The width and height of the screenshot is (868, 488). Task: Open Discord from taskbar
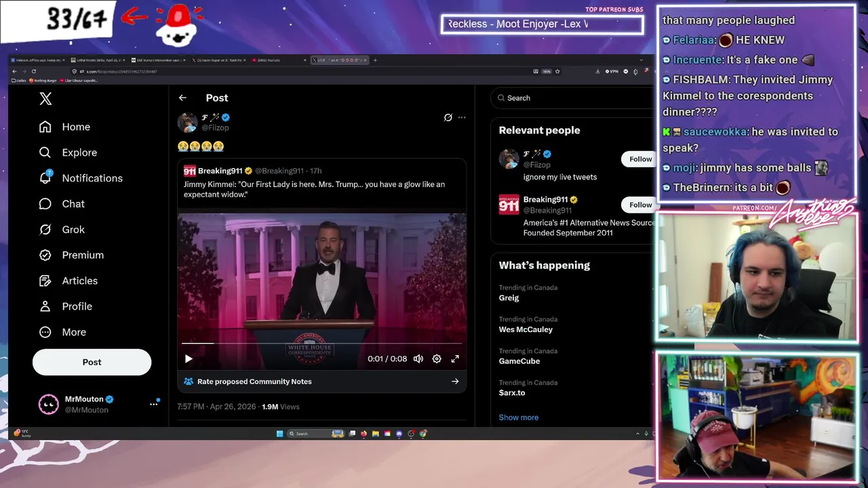click(x=399, y=434)
